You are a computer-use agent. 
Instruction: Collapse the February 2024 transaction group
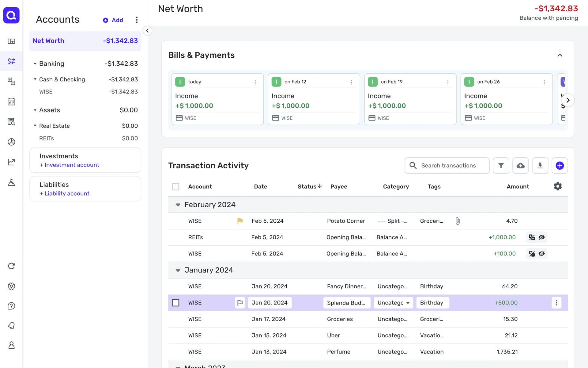(x=178, y=205)
